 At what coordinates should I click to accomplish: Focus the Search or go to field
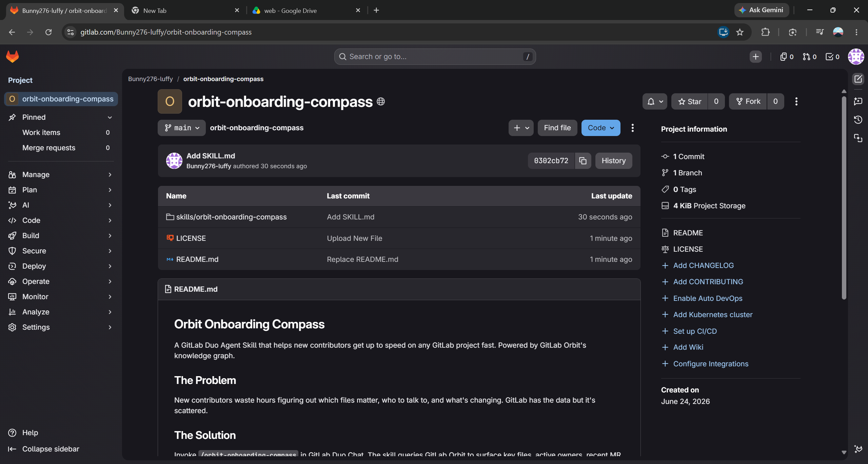click(x=435, y=57)
